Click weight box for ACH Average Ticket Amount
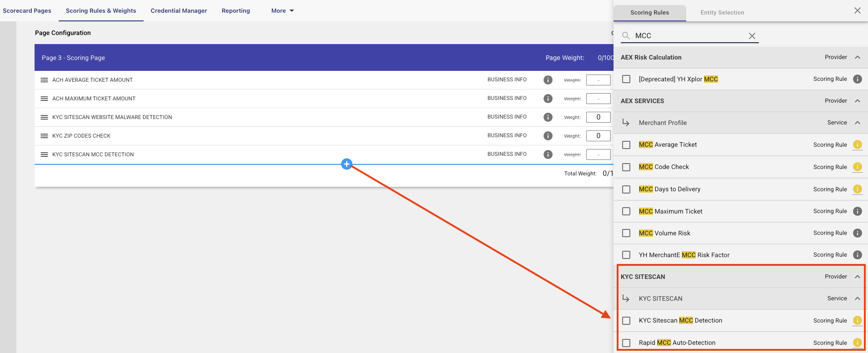 point(598,80)
